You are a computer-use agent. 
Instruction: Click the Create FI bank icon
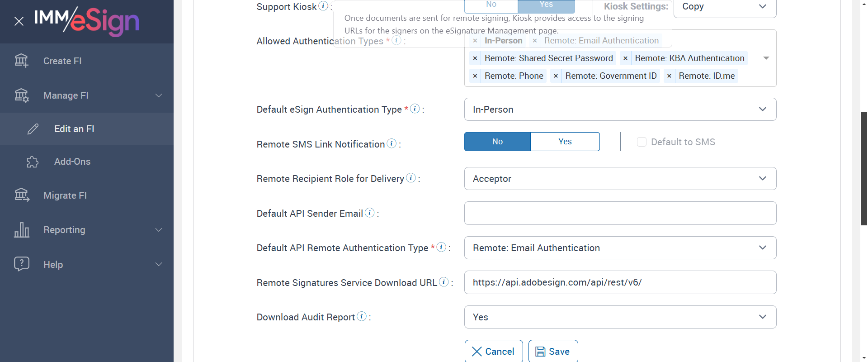(21, 61)
